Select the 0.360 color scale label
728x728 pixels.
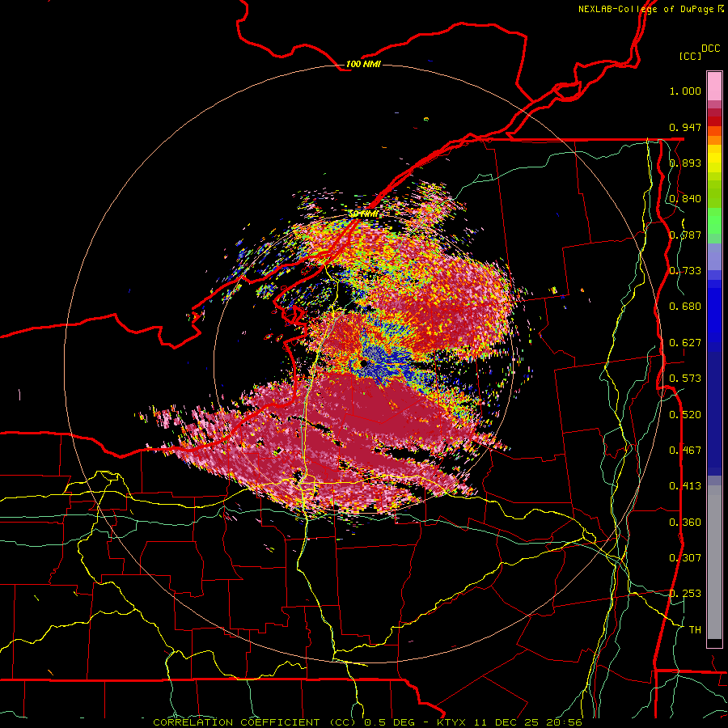point(685,523)
